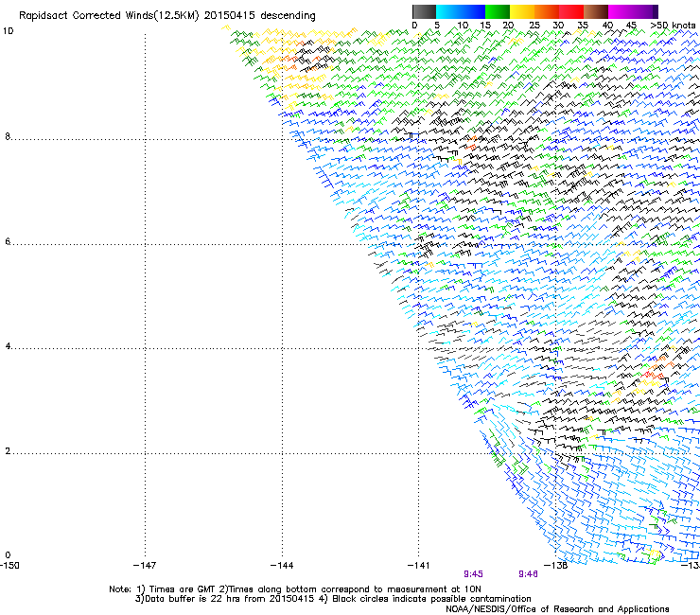
Task: Click the longitude label '-138'
Action: [x=556, y=566]
